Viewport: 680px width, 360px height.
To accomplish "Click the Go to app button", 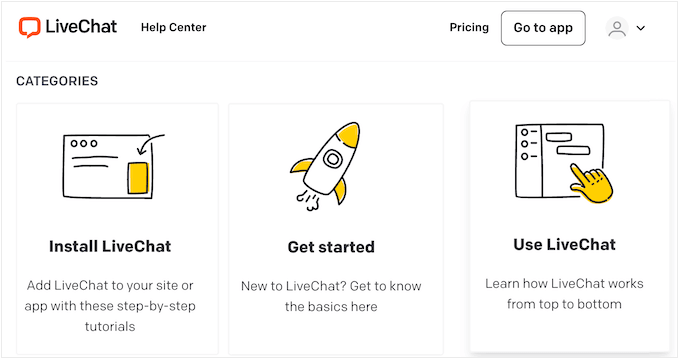I will (543, 28).
